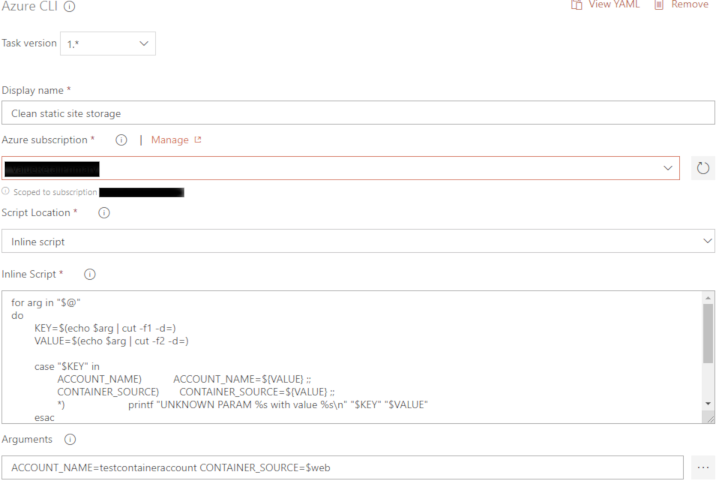The image size is (719, 484).
Task: Show Inline Script info tooltip
Action: coord(90,274)
